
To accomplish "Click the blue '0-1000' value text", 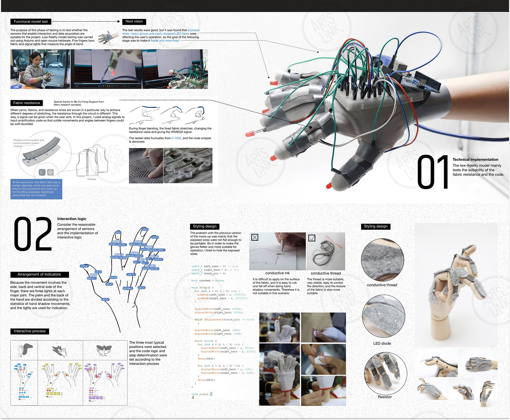I will [x=176, y=138].
